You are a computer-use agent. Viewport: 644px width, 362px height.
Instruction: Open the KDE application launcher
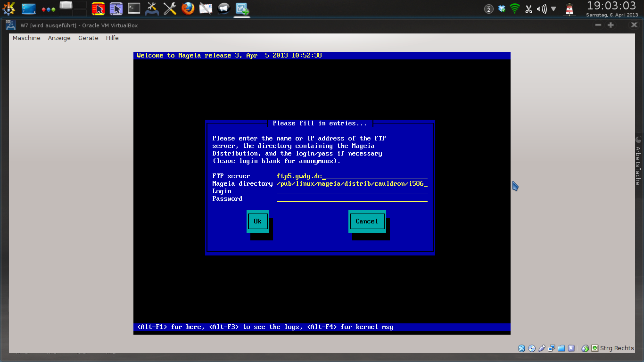pos(9,8)
